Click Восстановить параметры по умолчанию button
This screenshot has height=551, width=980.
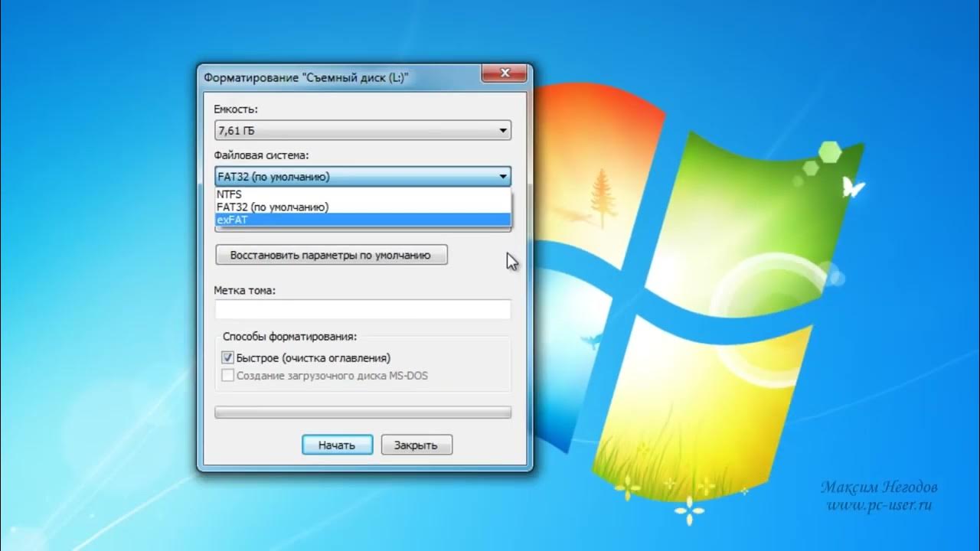click(x=332, y=256)
